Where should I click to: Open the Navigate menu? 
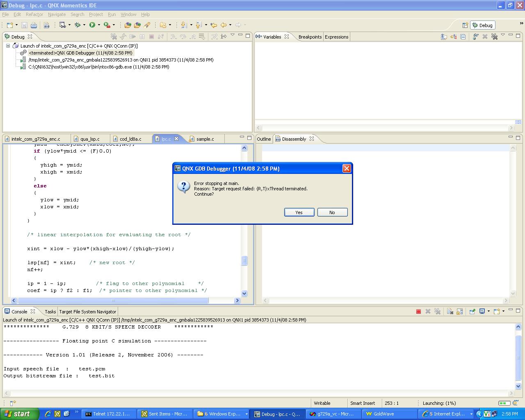point(57,14)
